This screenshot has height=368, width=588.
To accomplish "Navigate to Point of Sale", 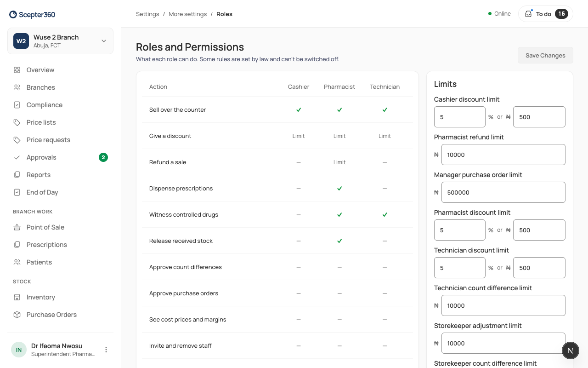I will (60, 227).
